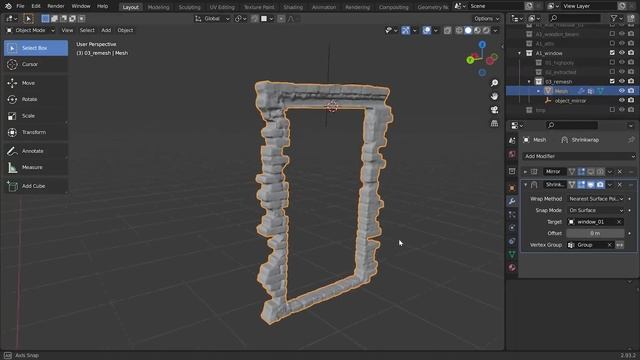Open the Edit menu

(x=36, y=7)
